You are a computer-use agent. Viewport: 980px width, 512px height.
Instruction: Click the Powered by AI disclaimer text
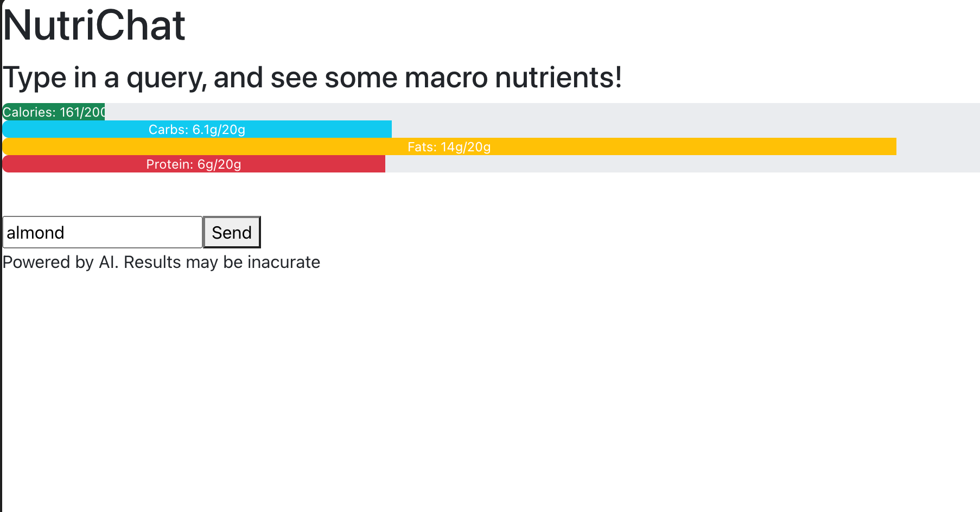[x=161, y=262]
